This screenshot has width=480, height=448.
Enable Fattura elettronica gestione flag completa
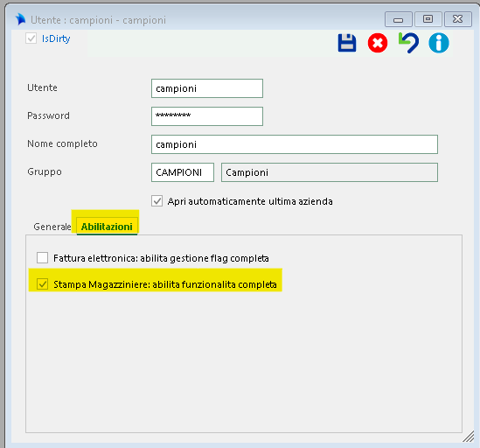(x=42, y=258)
